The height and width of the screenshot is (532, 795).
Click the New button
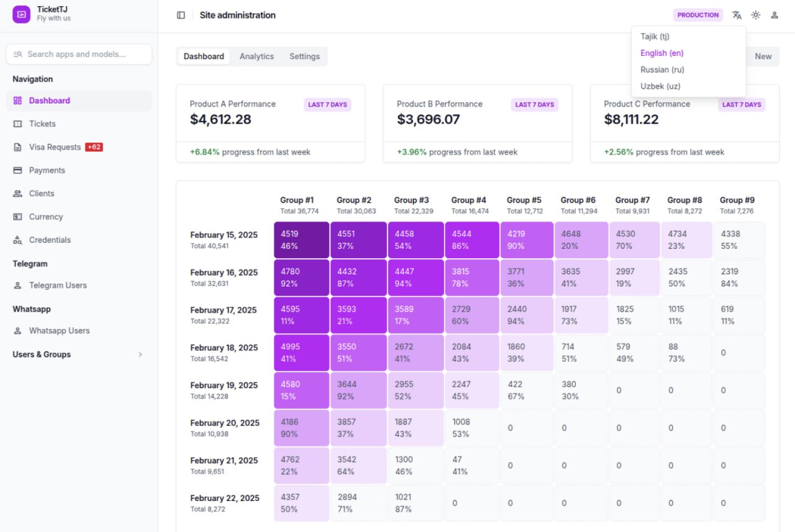point(763,56)
